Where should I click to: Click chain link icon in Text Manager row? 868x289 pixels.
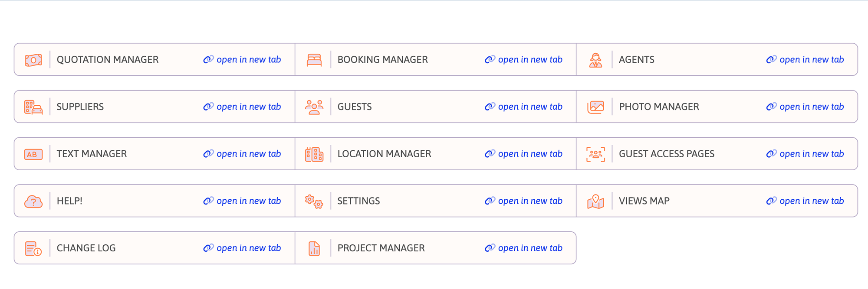click(208, 154)
